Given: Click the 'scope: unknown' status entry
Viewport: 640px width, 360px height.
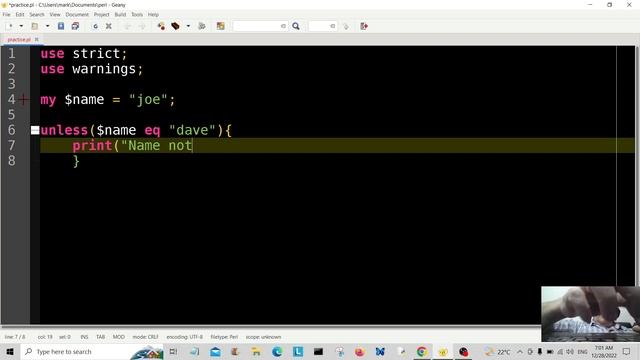Looking at the screenshot, I should click(x=263, y=337).
